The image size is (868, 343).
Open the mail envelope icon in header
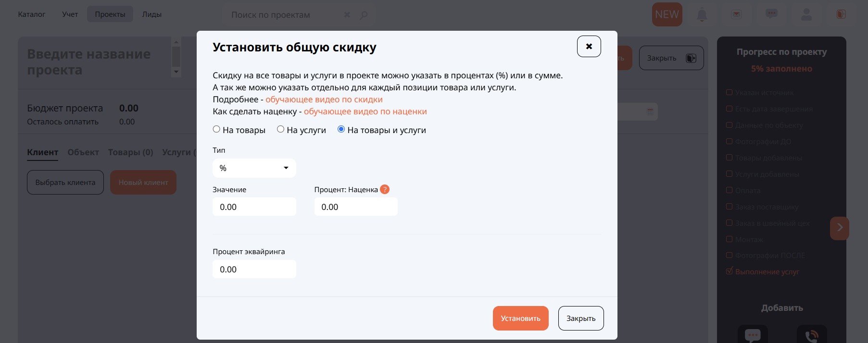[x=736, y=15]
